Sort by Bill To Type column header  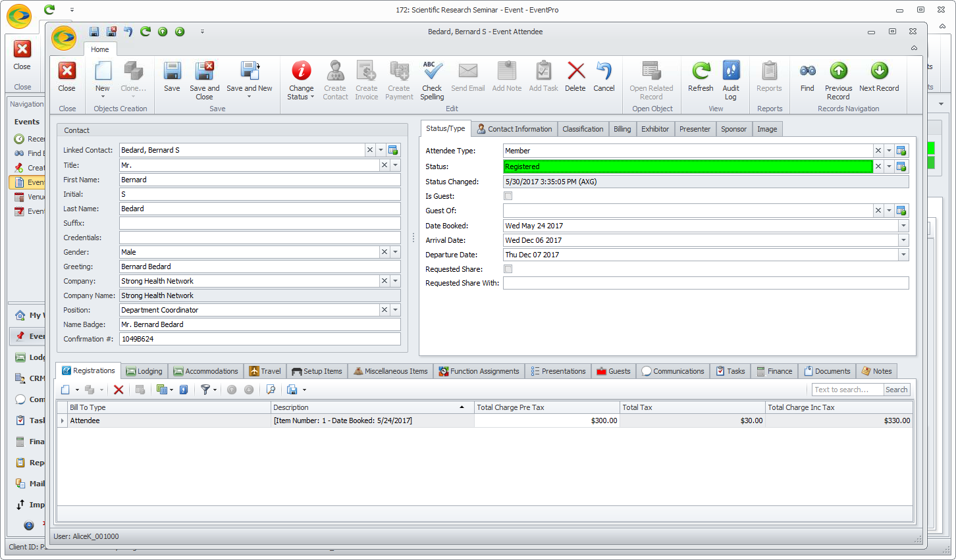pyautogui.click(x=169, y=407)
